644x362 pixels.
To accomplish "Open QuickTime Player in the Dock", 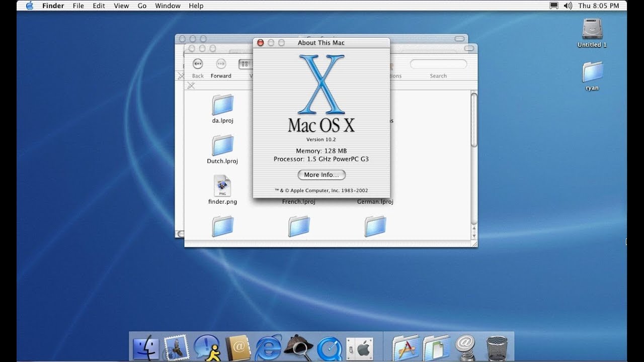I will point(330,348).
